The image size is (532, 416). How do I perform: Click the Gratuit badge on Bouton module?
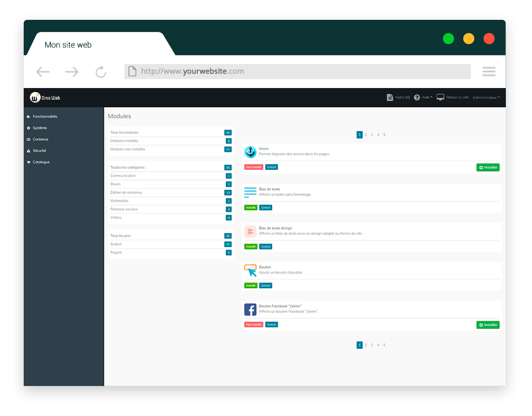(266, 286)
